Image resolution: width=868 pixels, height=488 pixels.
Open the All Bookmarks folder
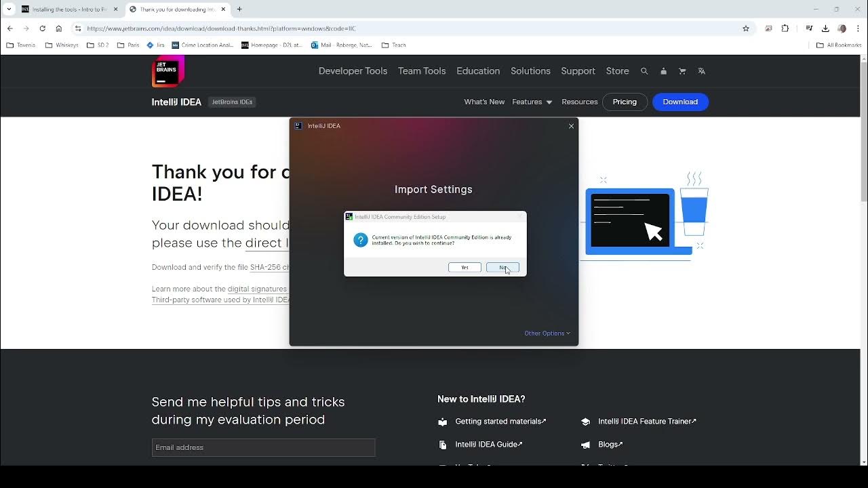(x=839, y=45)
